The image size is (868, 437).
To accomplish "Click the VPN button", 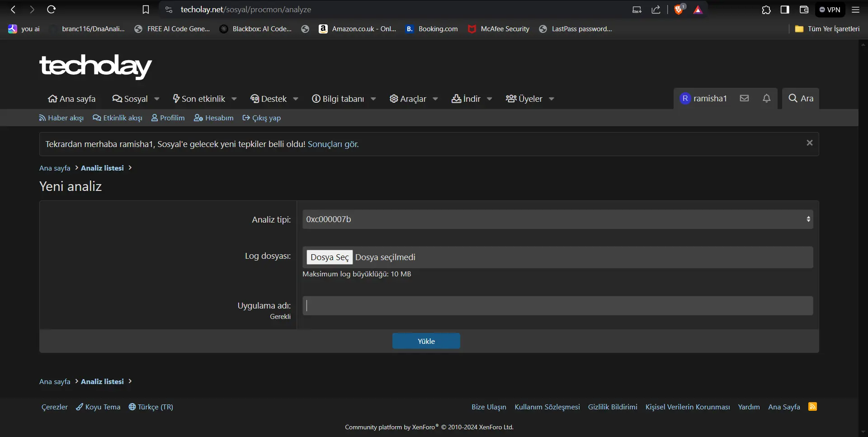I will [x=830, y=9].
